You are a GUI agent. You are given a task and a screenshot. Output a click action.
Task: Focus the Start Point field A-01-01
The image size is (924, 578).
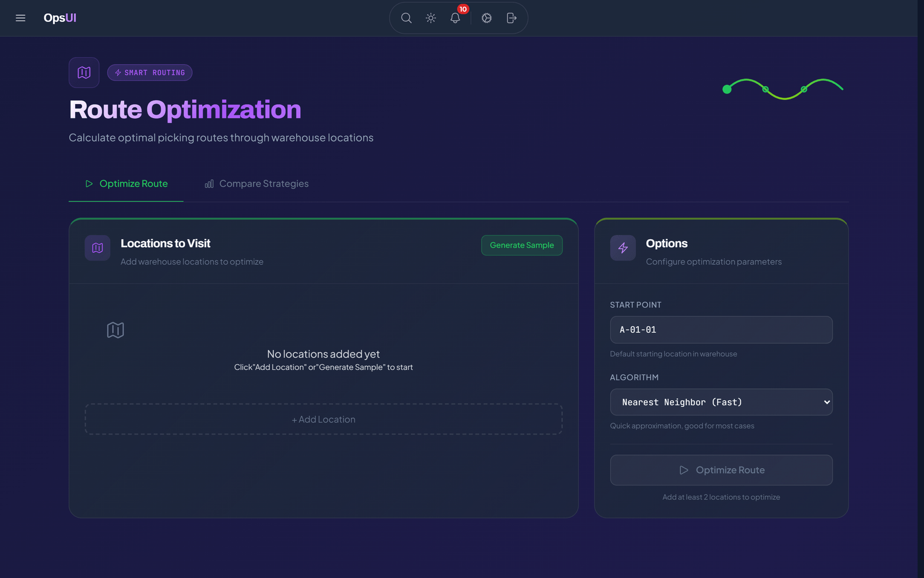[721, 329]
